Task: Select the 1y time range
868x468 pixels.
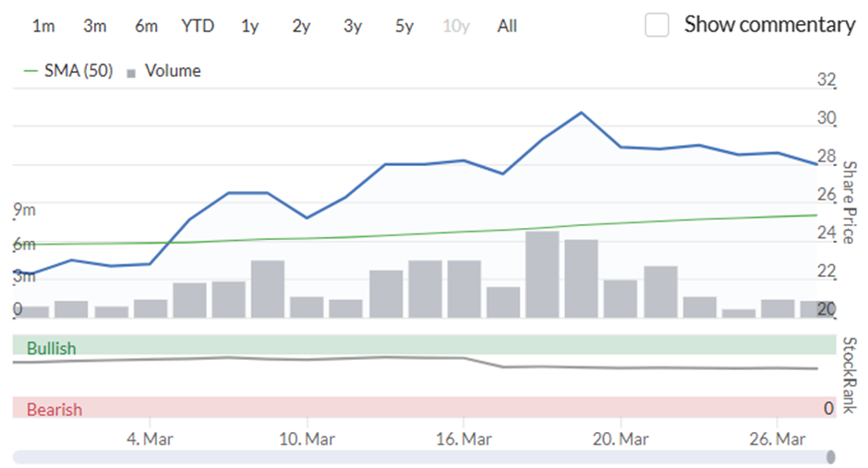Action: 249,26
